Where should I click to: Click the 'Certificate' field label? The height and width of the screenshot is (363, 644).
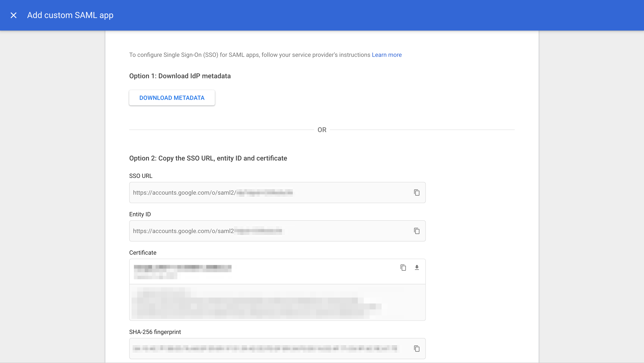[143, 252]
